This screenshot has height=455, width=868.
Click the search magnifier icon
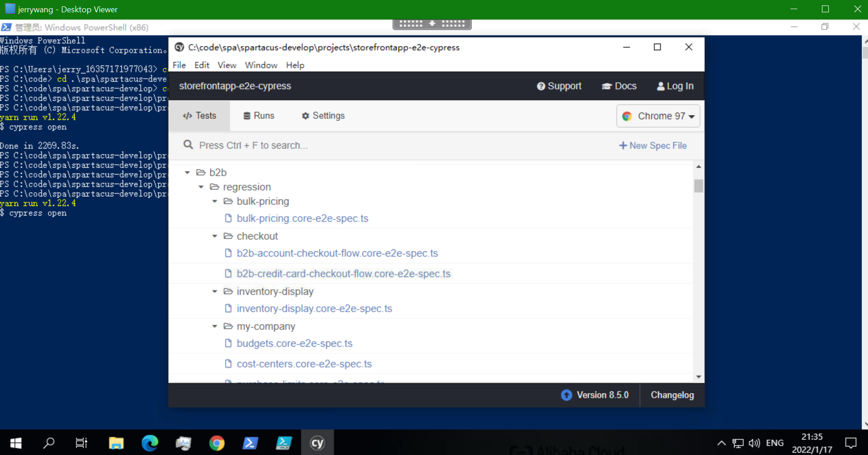click(x=188, y=145)
